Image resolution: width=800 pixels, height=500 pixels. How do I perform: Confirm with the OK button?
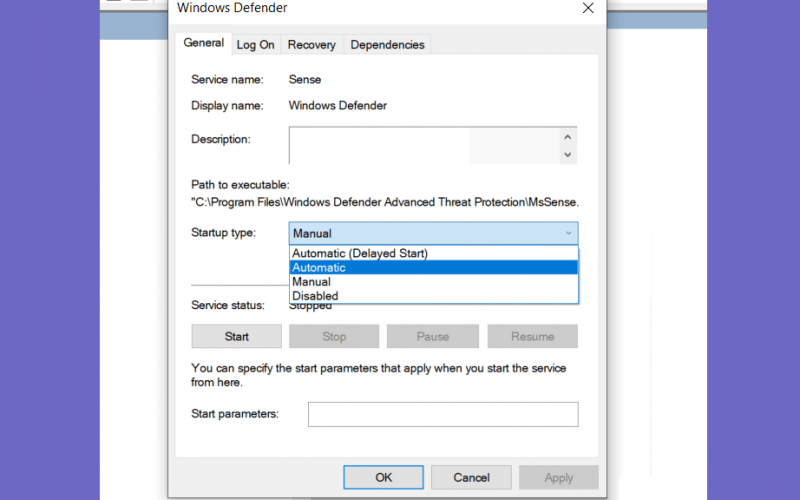point(383,477)
